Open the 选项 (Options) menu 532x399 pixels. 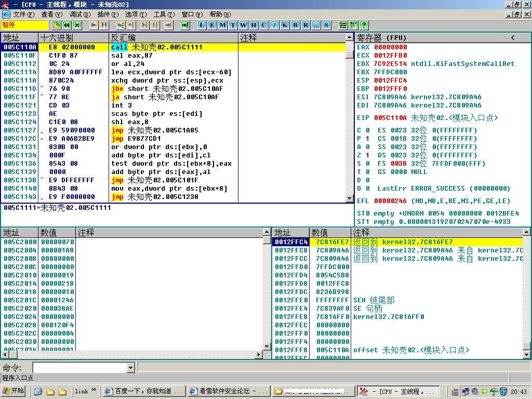[136, 15]
